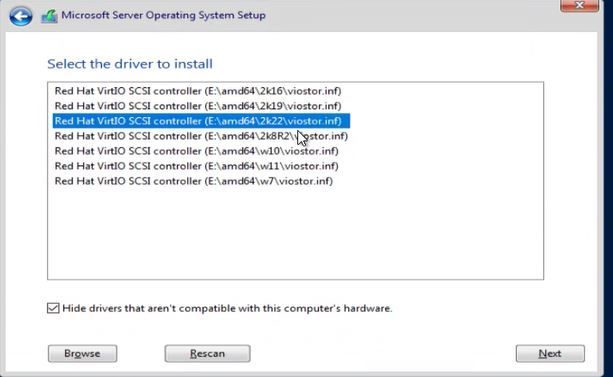
Task: Click the Select the driver to install heading
Action: tap(130, 64)
